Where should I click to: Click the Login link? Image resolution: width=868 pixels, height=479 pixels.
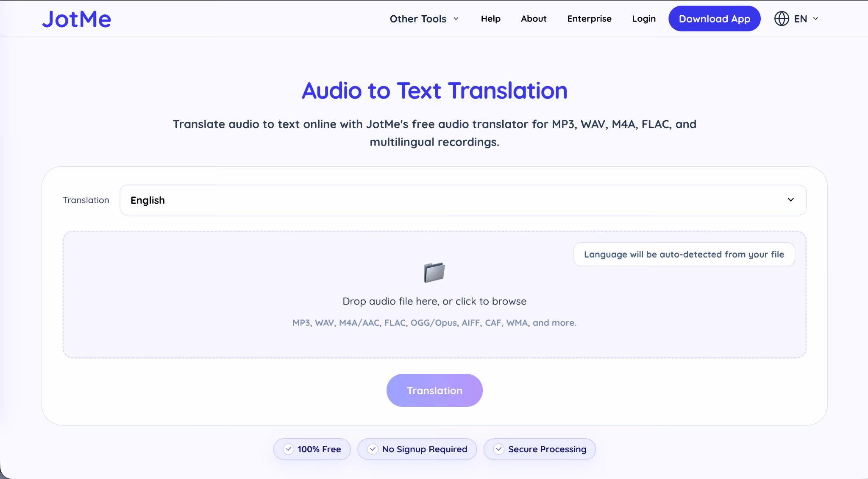click(x=644, y=19)
